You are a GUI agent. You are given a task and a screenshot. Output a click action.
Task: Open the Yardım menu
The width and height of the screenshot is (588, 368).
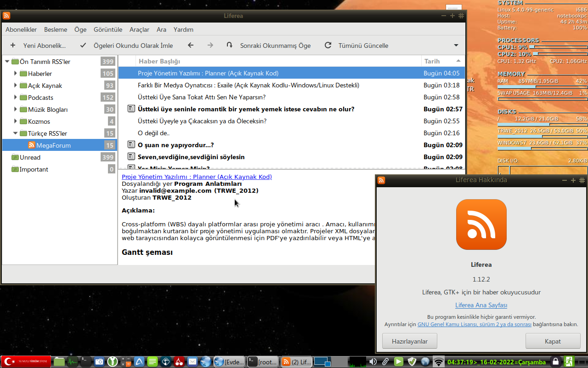pos(183,29)
